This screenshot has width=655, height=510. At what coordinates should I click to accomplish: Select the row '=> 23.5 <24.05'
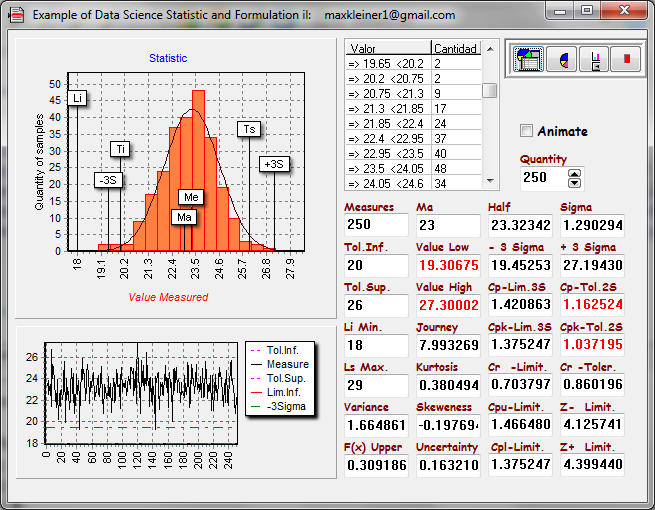(x=388, y=169)
